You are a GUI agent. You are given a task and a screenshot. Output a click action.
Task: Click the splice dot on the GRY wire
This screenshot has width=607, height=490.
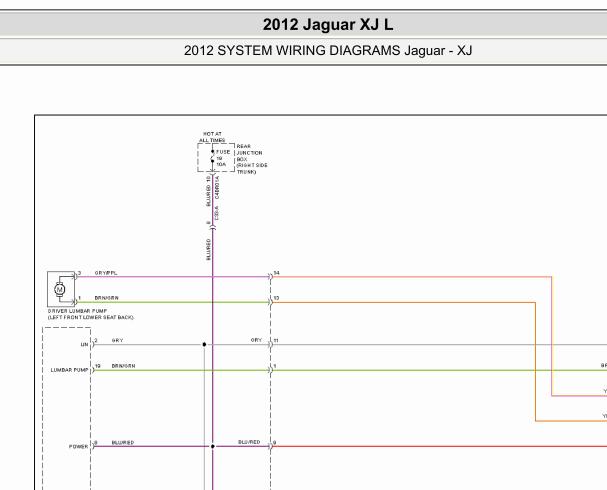[x=204, y=344]
